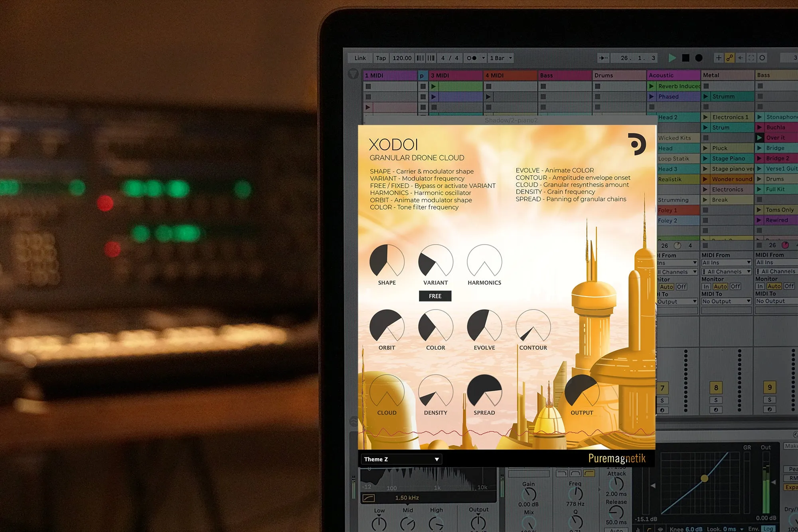Image resolution: width=798 pixels, height=532 pixels.
Task: Click play triangle of Buchla clip
Action: coord(760,127)
